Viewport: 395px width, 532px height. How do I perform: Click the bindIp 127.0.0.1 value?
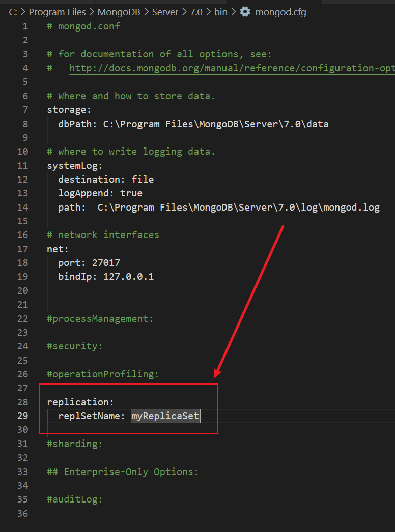128,277
